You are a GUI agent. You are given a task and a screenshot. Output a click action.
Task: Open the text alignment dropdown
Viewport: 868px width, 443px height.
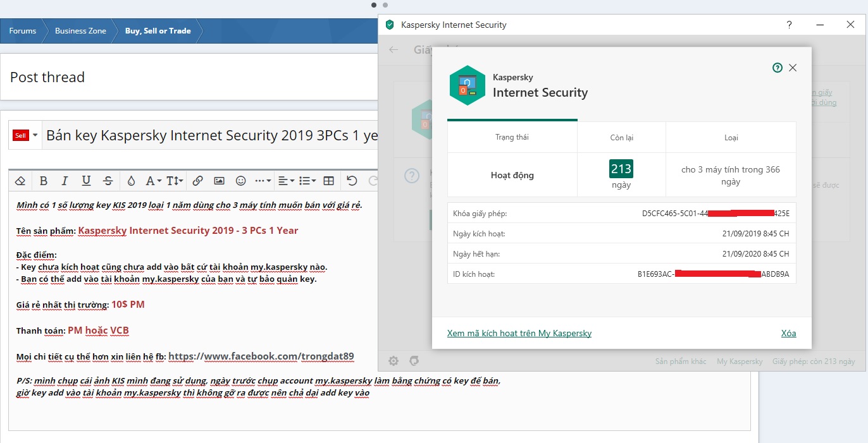pyautogui.click(x=286, y=181)
